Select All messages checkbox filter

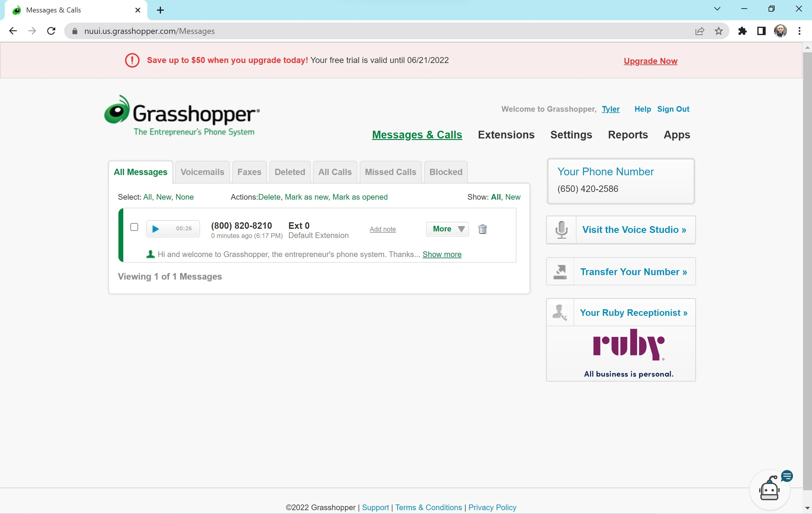pos(147,197)
